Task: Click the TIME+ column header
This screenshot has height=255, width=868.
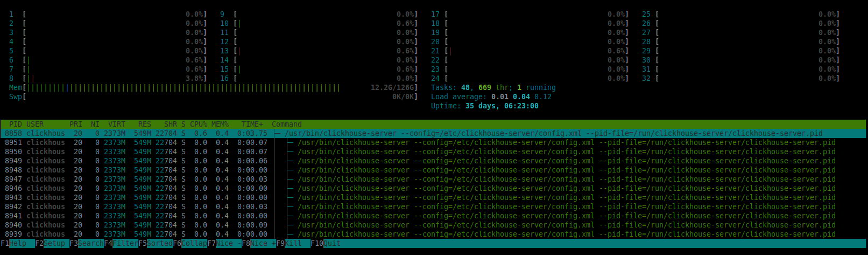Action: (252, 124)
